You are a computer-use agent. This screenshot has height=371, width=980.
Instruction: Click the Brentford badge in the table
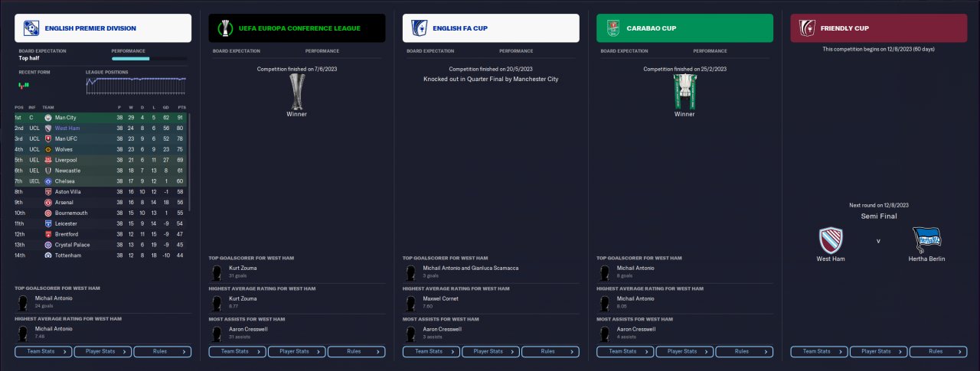point(48,234)
